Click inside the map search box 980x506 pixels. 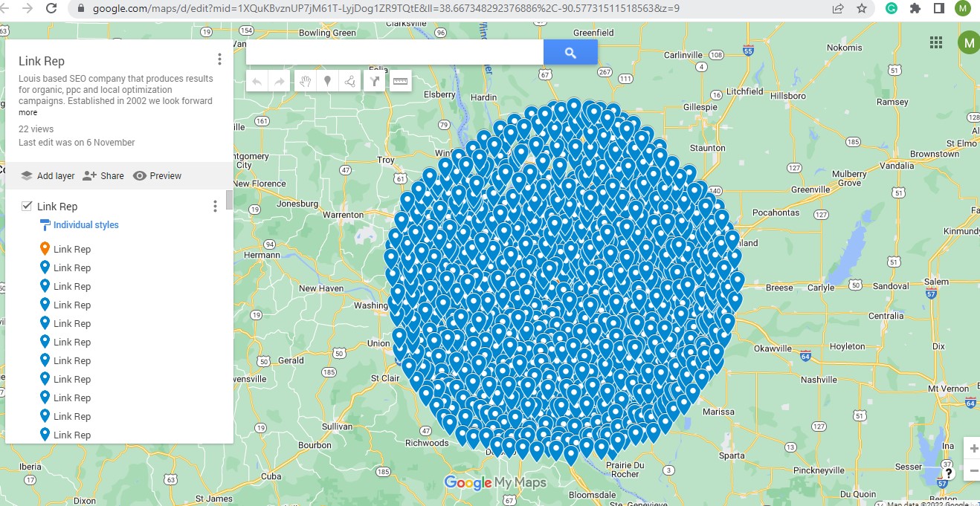point(394,52)
